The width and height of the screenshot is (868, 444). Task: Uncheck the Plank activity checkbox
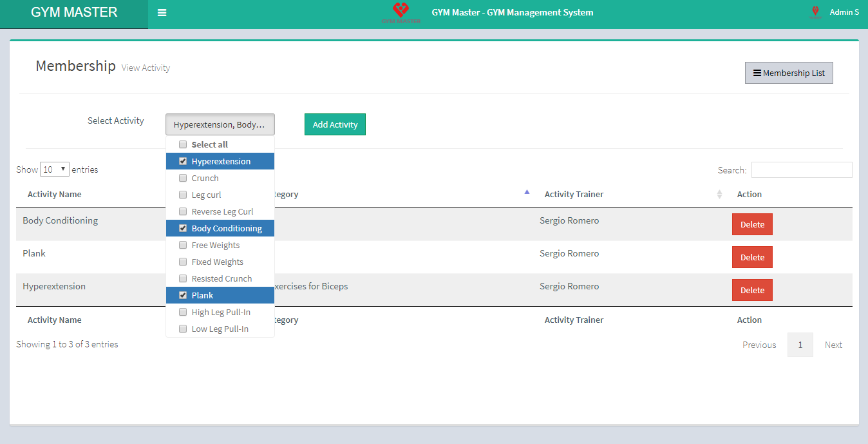coord(183,296)
